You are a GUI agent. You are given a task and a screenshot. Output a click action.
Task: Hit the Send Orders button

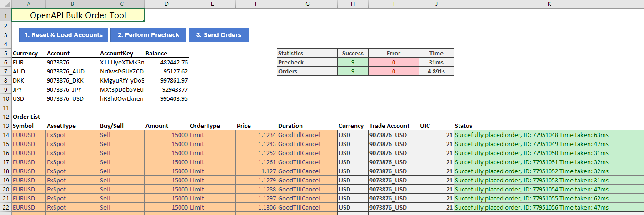[x=219, y=35]
